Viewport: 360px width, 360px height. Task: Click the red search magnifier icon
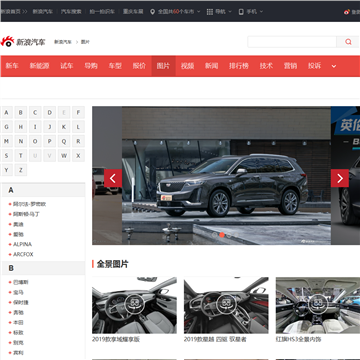point(348,42)
